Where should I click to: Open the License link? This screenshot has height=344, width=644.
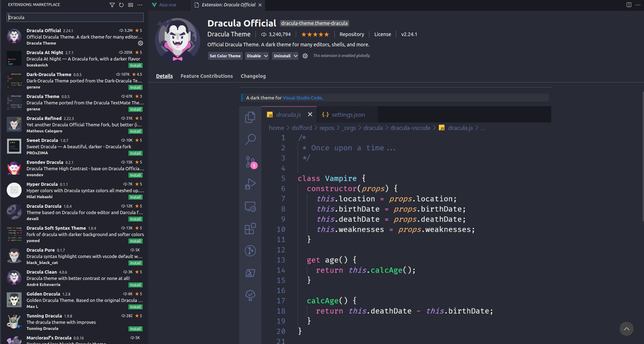point(382,34)
